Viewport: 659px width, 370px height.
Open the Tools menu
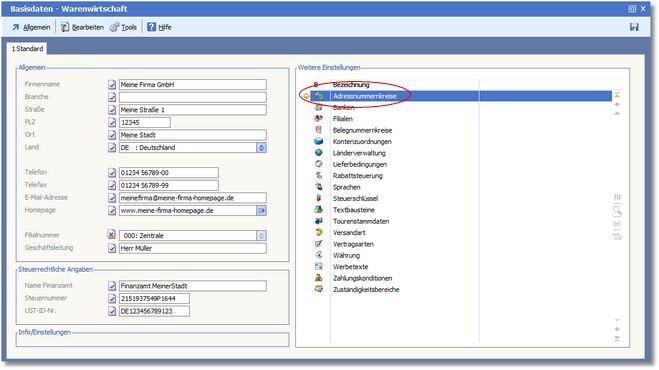pyautogui.click(x=124, y=27)
